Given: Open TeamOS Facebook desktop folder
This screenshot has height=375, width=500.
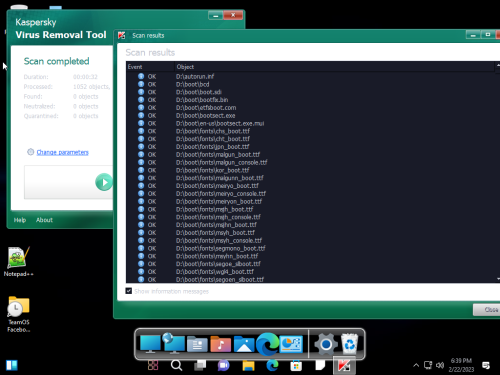Looking at the screenshot, I should (x=19, y=314).
